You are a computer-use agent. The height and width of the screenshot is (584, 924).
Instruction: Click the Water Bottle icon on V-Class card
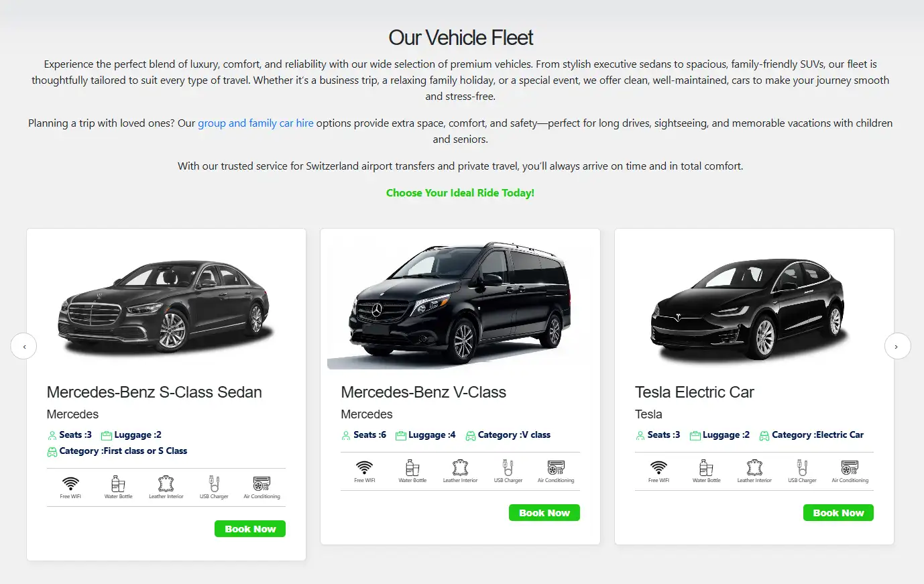(x=412, y=467)
